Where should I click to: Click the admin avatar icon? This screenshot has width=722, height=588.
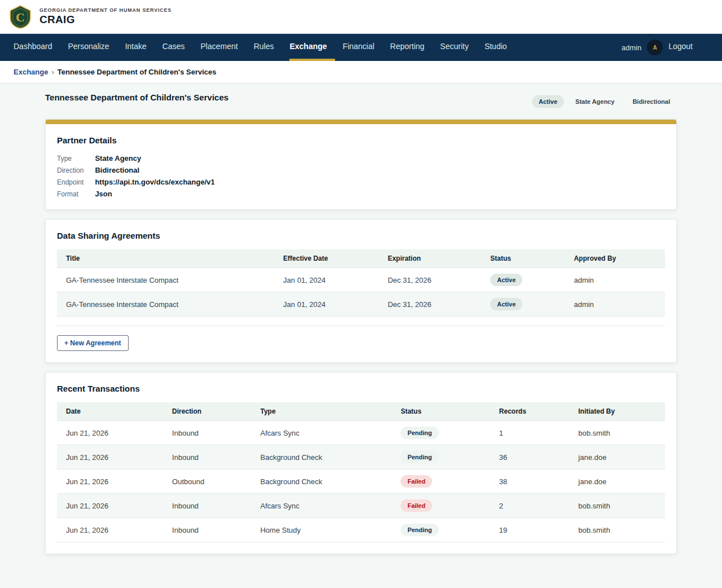coord(655,47)
